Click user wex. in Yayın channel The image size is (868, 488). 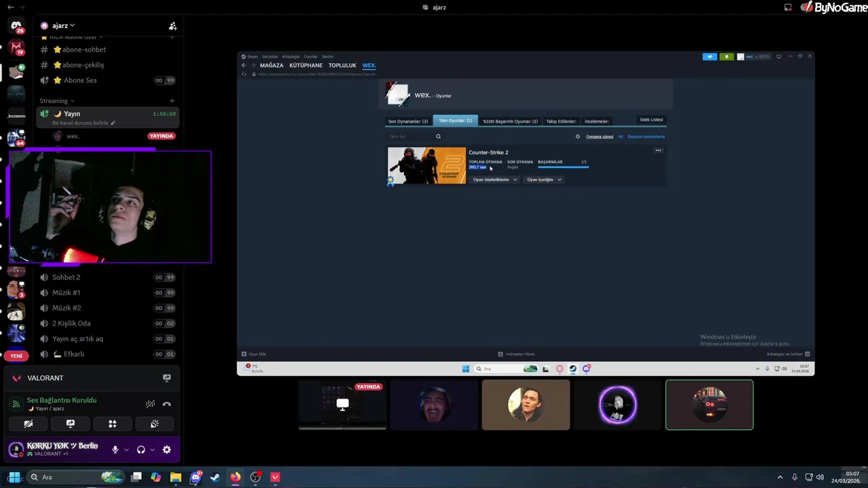tap(73, 136)
